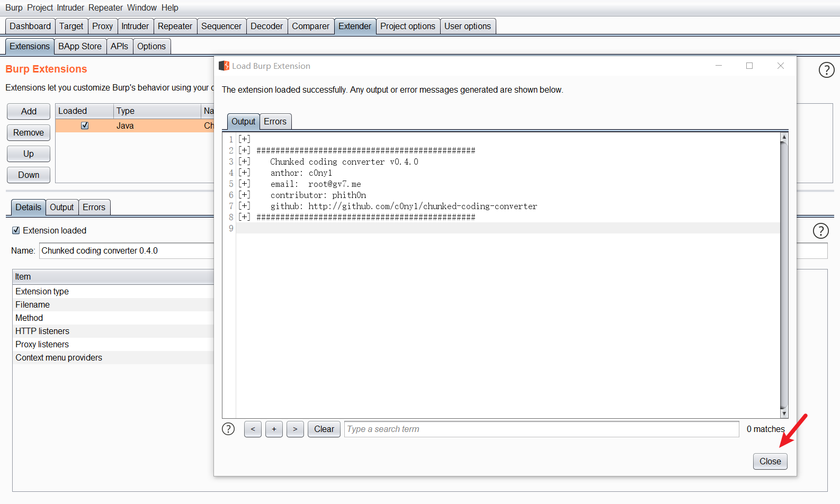840x504 pixels.
Task: Click the Burp logo icon in dialog title
Action: click(x=224, y=66)
